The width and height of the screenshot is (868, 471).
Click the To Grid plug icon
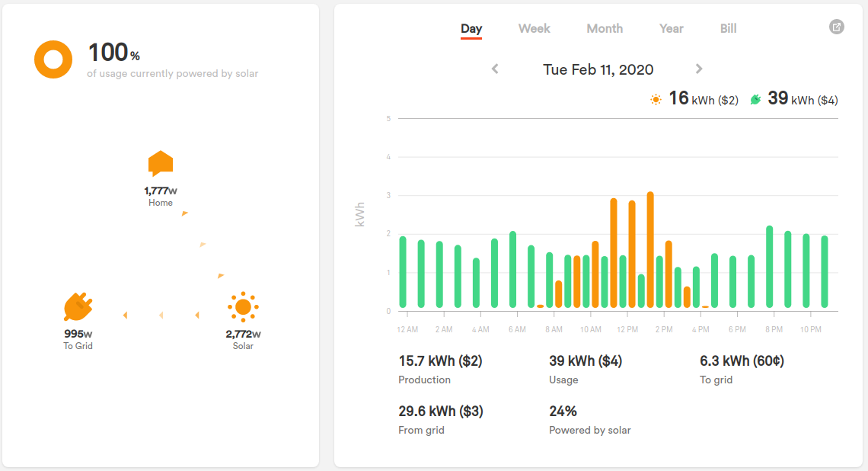click(x=78, y=307)
